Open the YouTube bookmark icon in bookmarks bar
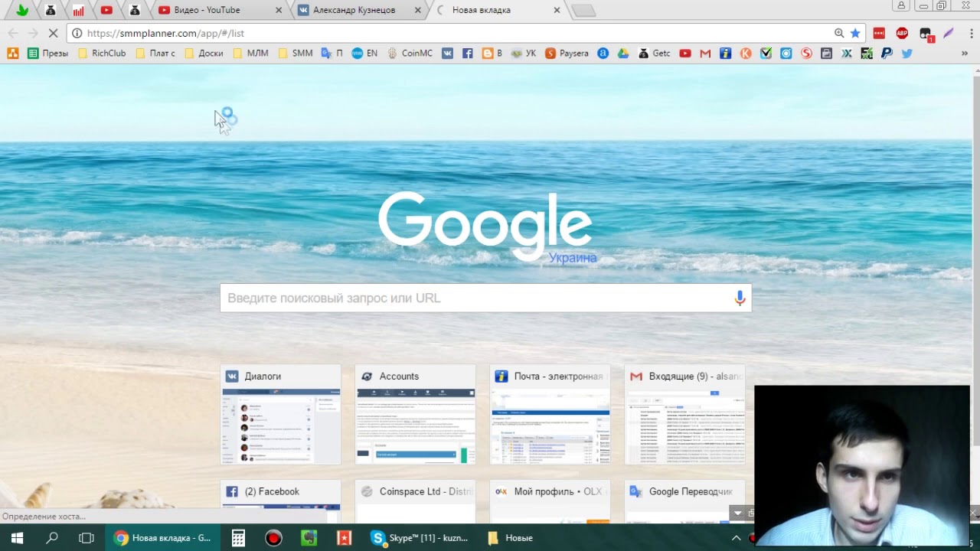The image size is (980, 551). 685,53
